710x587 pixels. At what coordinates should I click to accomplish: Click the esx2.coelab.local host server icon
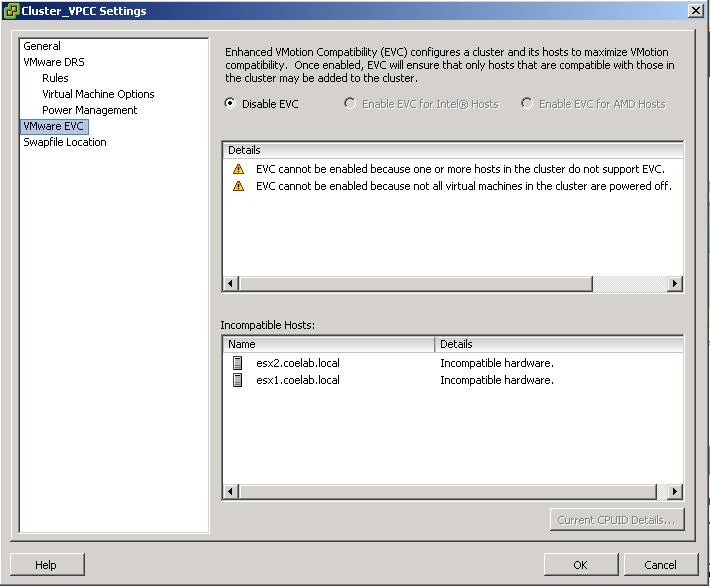237,363
